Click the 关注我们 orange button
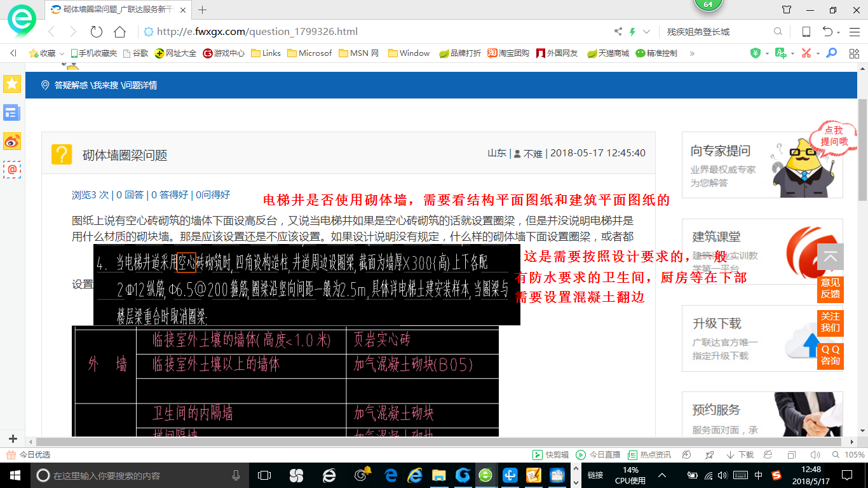Screen dimensions: 868x488 click(x=831, y=322)
